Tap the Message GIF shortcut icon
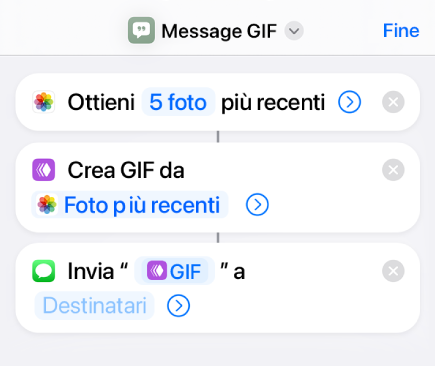Image resolution: width=435 pixels, height=366 pixels. point(141,31)
